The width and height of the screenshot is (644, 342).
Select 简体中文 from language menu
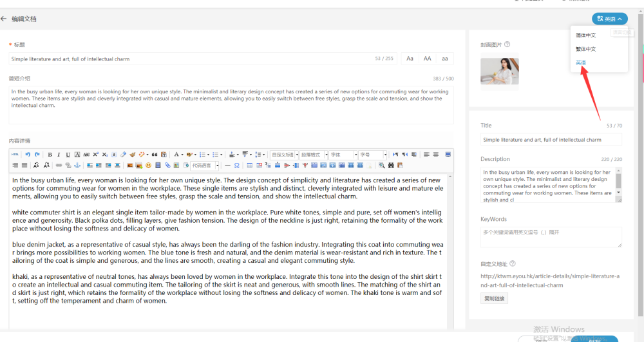[x=585, y=35]
